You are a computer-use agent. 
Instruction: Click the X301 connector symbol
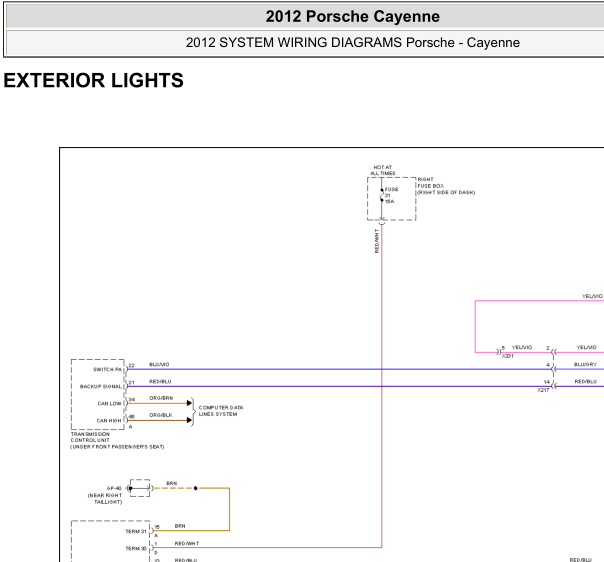tap(499, 352)
